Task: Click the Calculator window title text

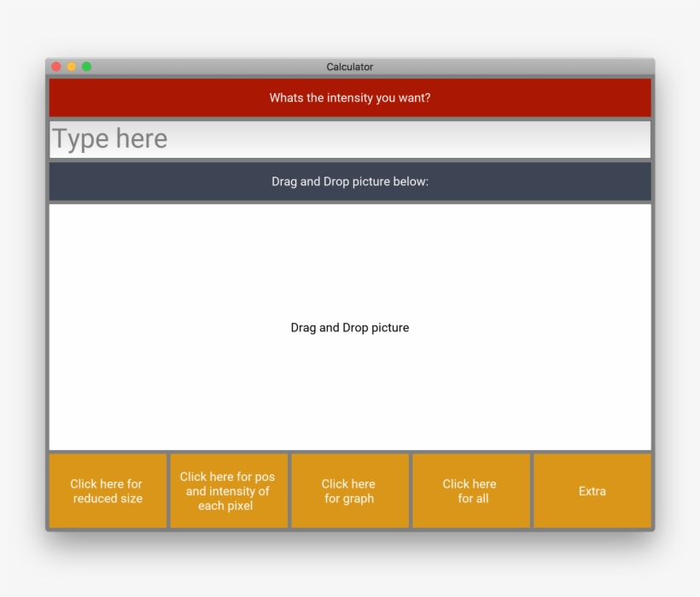Action: tap(350, 67)
